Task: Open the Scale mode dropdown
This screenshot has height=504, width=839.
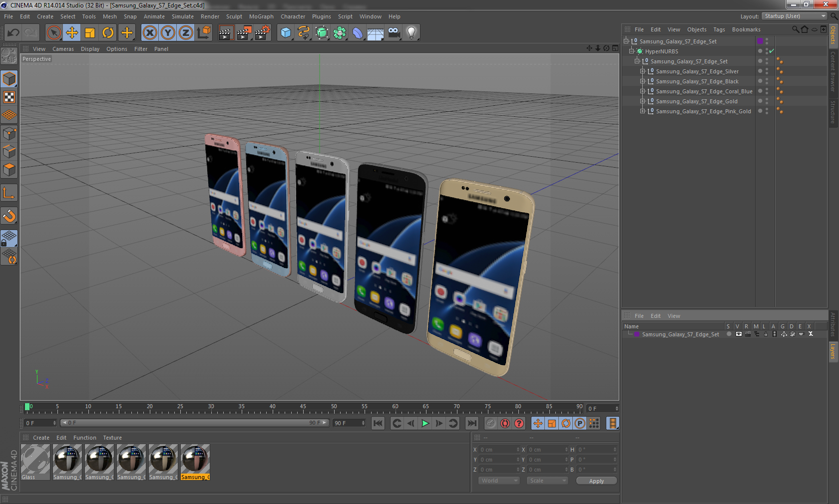Action: [x=547, y=481]
